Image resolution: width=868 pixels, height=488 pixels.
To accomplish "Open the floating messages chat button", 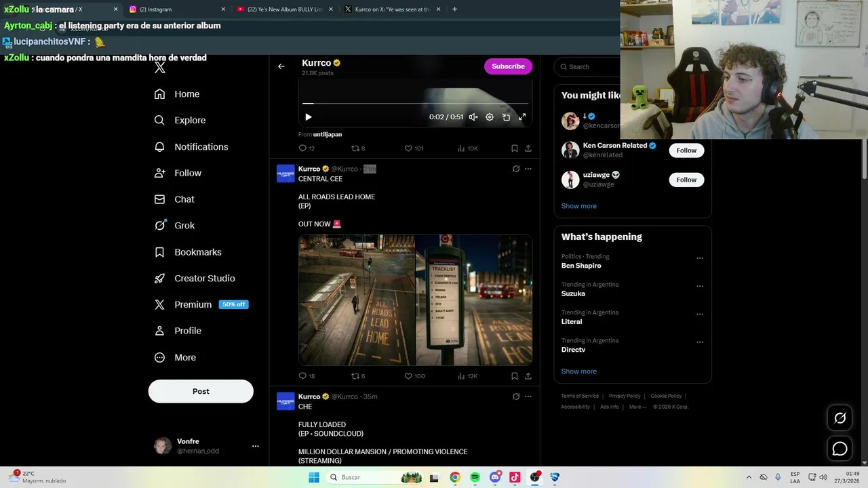I will coord(840,449).
